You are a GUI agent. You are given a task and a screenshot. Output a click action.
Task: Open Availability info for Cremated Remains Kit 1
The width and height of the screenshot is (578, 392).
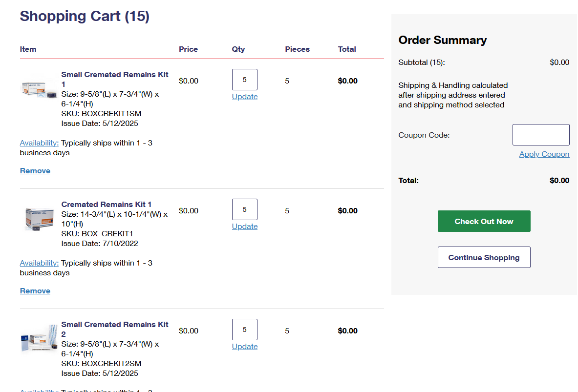39,263
